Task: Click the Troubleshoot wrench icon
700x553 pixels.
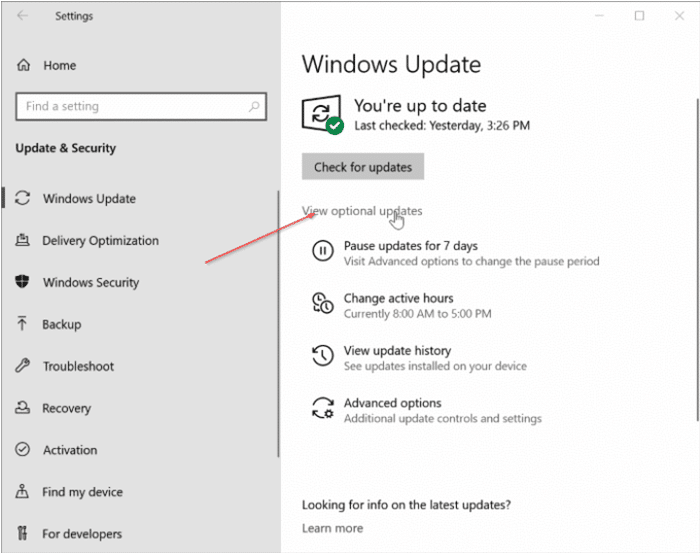Action: [x=22, y=366]
